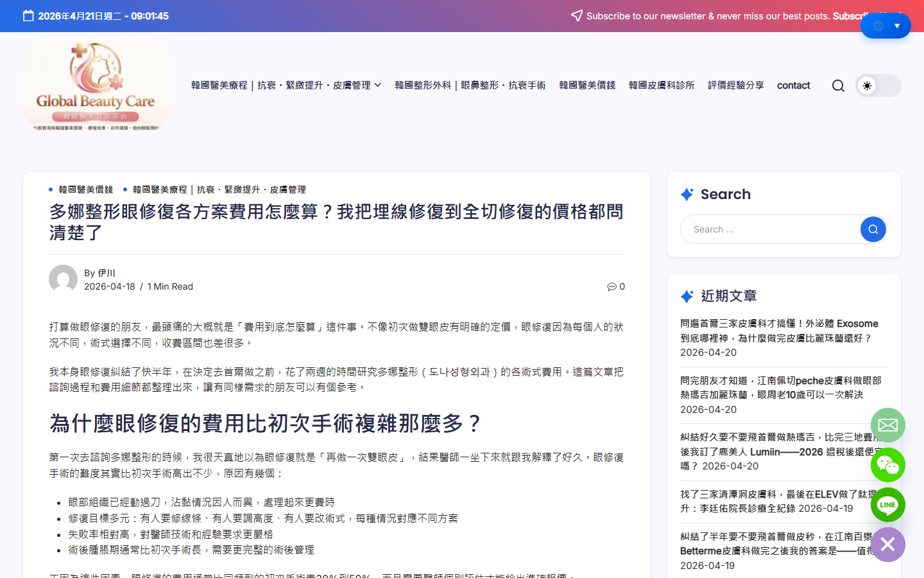This screenshot has width=924, height=578.
Task: Click the sparkle icon beside Search heading
Action: coord(687,194)
